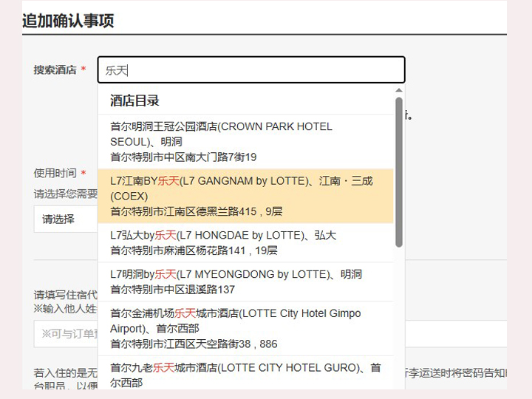Click the 酒店目录 list header
This screenshot has height=399, width=532.
[134, 100]
